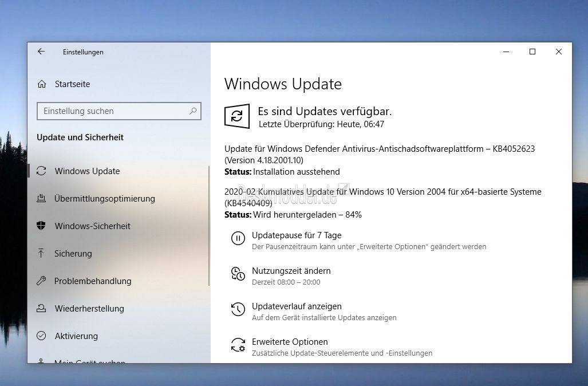Click the Einstellungen window title

[83, 52]
